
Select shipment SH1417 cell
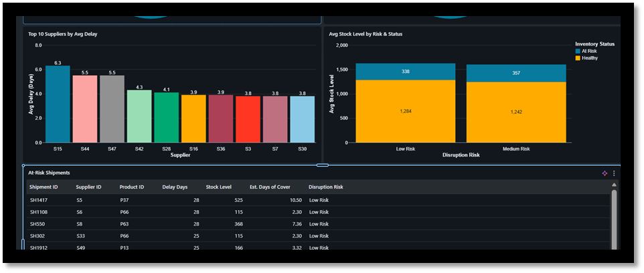(39, 200)
